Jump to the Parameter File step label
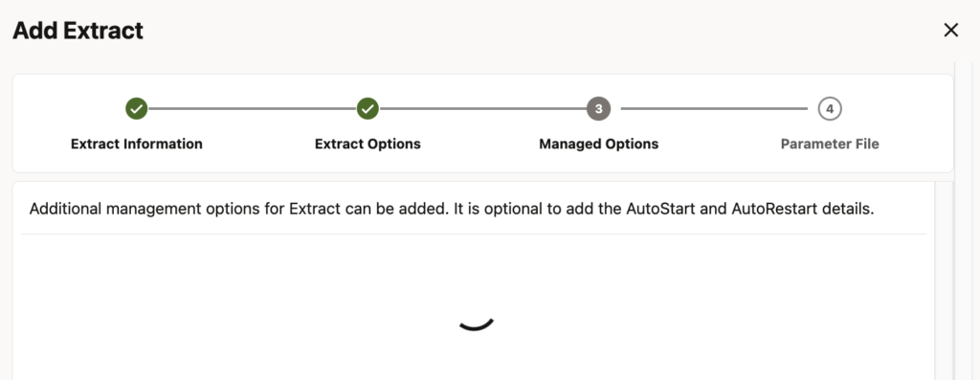This screenshot has height=380, width=980. 830,144
